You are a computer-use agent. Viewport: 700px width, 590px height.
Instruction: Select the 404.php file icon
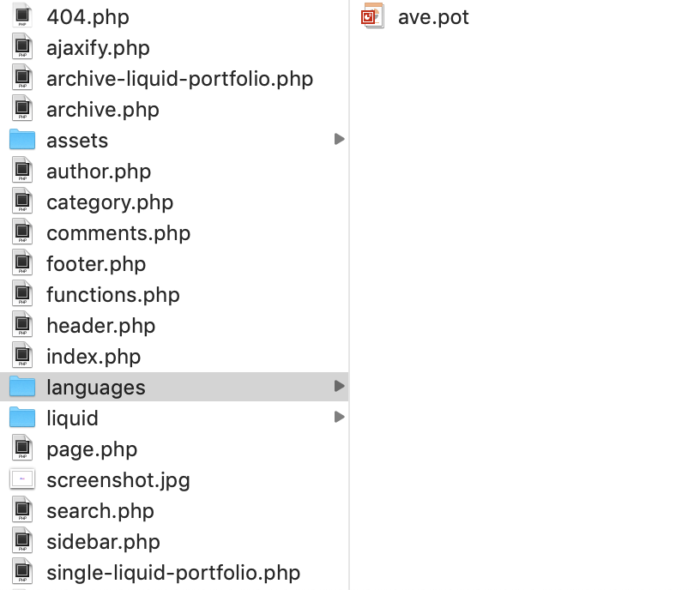[x=22, y=16]
